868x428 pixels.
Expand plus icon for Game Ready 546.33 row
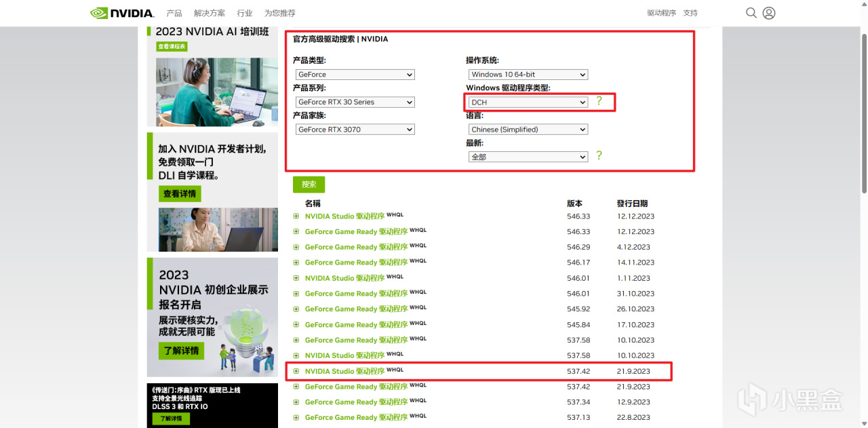[x=296, y=231]
